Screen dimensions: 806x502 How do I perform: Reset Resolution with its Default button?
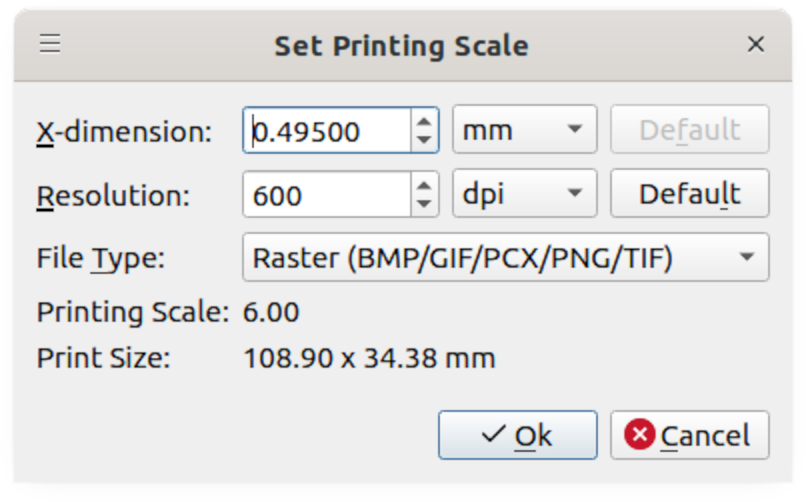[x=689, y=194]
